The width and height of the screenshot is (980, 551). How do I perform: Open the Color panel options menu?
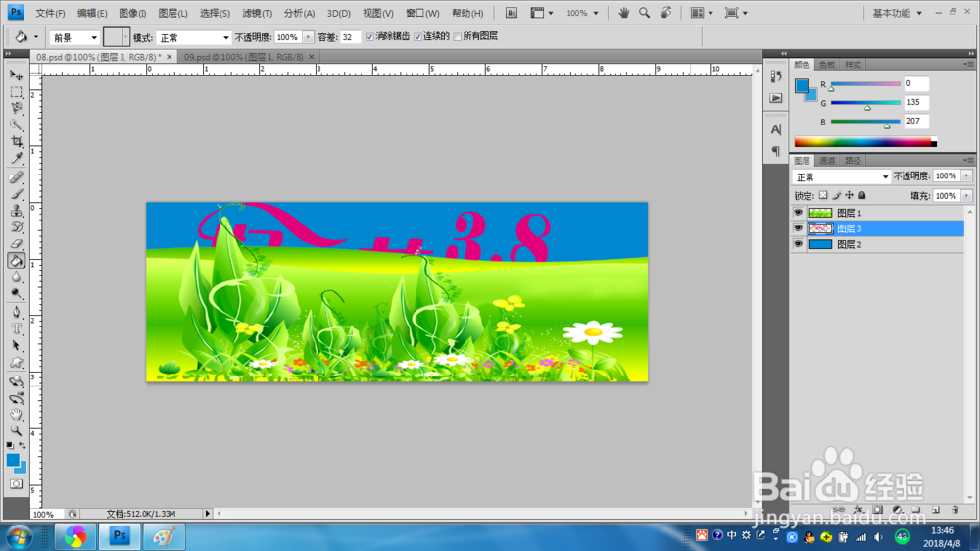[x=967, y=64]
